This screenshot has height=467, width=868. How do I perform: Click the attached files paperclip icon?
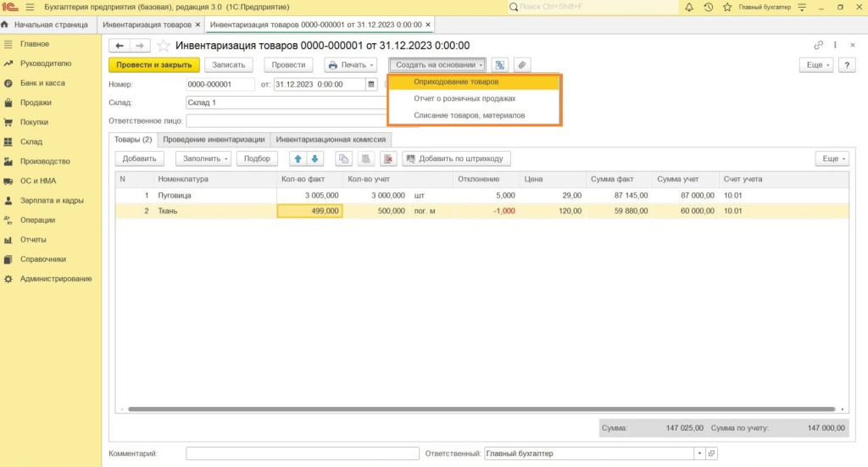pos(522,64)
